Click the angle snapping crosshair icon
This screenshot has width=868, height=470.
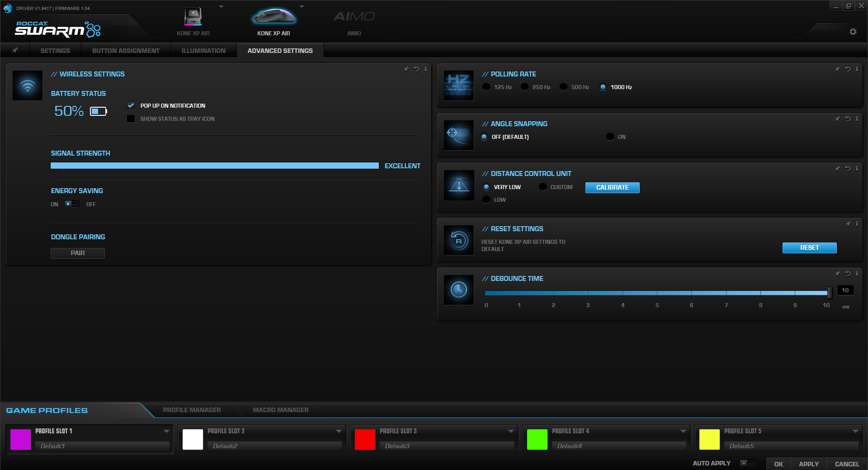pyautogui.click(x=459, y=135)
